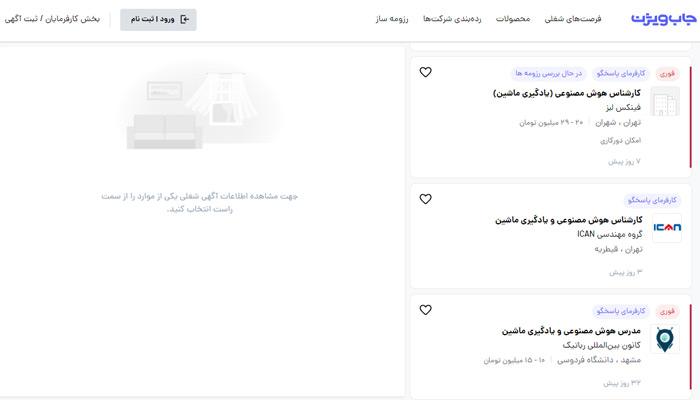The image size is (700, 400).
Task: Click the فوری tag on the instructor job
Action: click(x=667, y=311)
